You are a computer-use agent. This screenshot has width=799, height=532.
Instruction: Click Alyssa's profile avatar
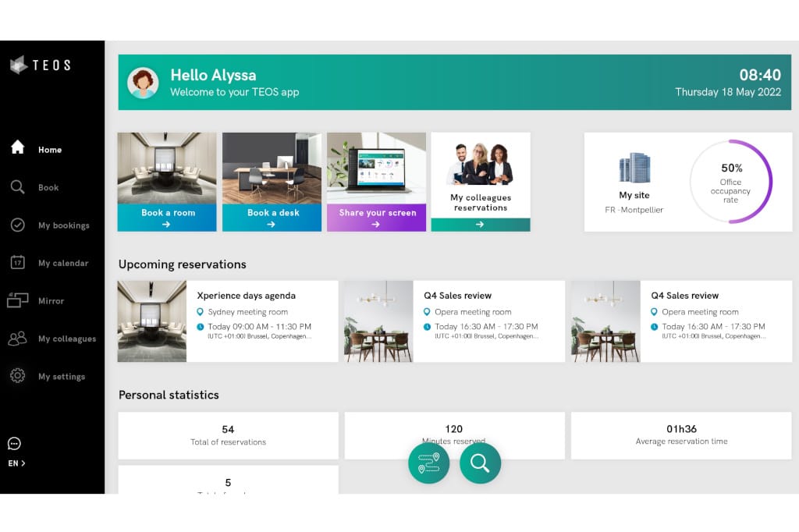(x=143, y=83)
